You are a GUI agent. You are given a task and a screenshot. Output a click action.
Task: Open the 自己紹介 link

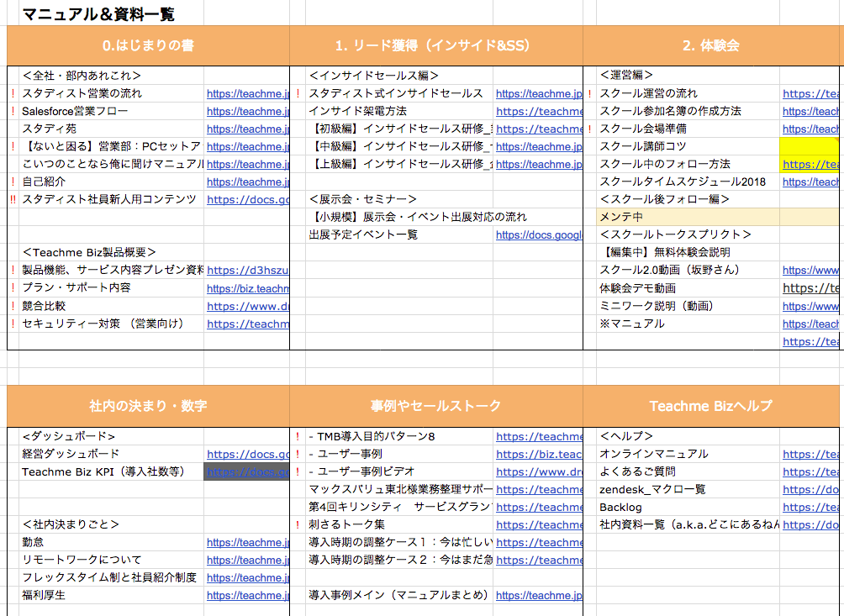click(x=248, y=182)
